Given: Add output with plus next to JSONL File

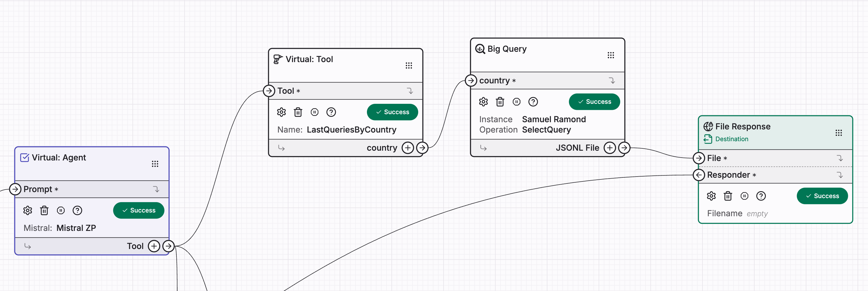Looking at the screenshot, I should coord(610,148).
